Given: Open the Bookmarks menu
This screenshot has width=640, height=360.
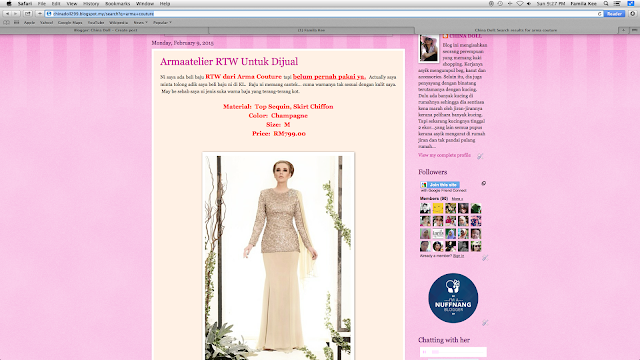Looking at the screenshot, I should click(118, 3).
